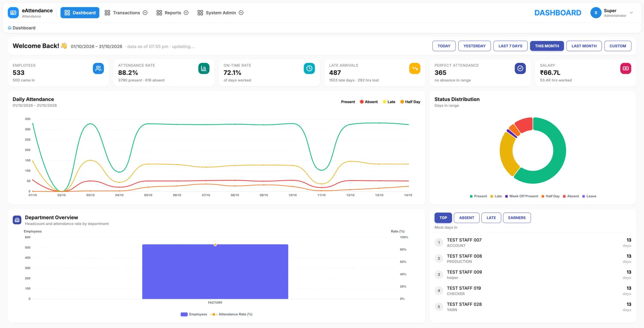Click the Salary banknote icon
This screenshot has width=644, height=328.
coord(625,68)
